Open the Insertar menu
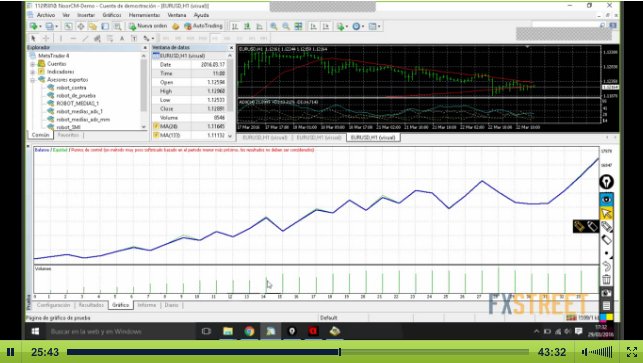Image resolution: width=643 pixels, height=363 pixels. 86,15
